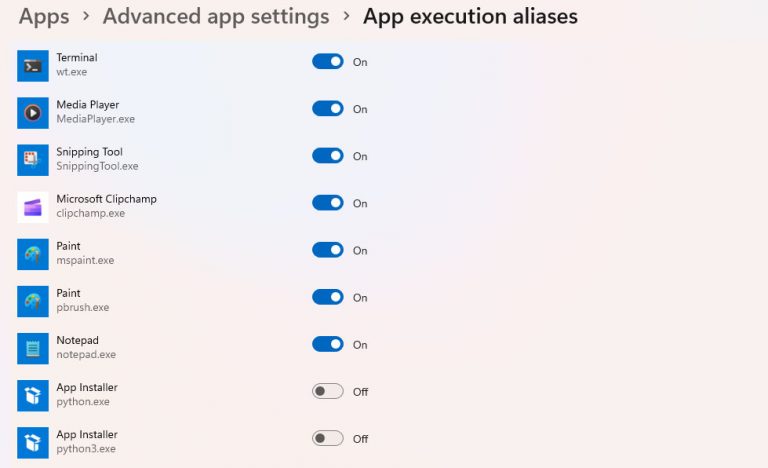Open Advanced app settings breadcrumb link
The height and width of the screenshot is (468, 768).
[x=216, y=17]
